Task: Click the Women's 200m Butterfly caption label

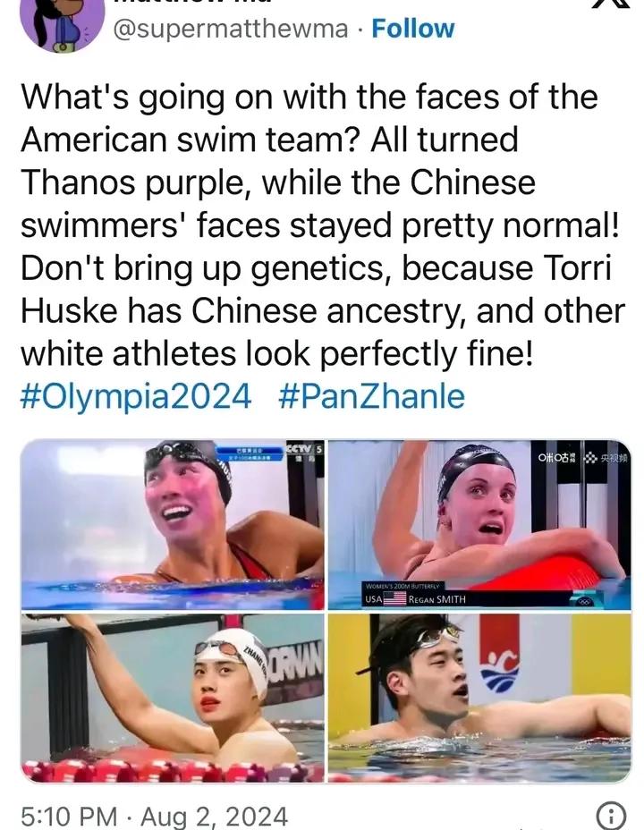Action: tap(405, 586)
